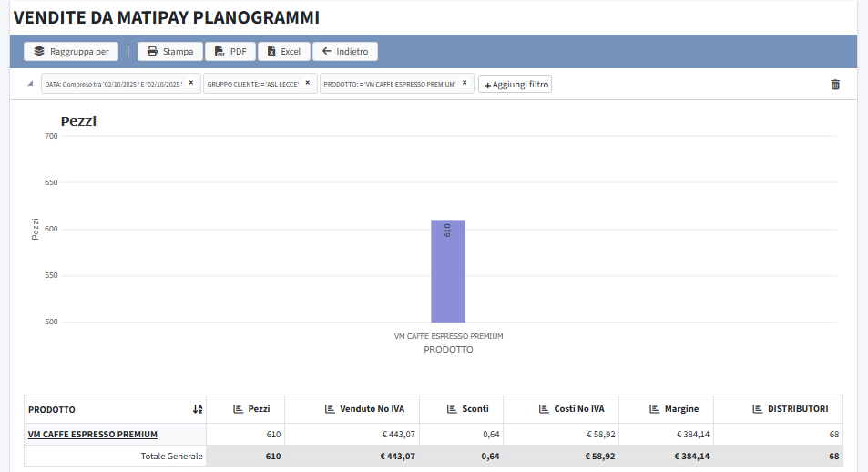Click the chart icon in DISTRIBUTORI header
Viewport: 868px width, 472px height.
click(x=757, y=409)
